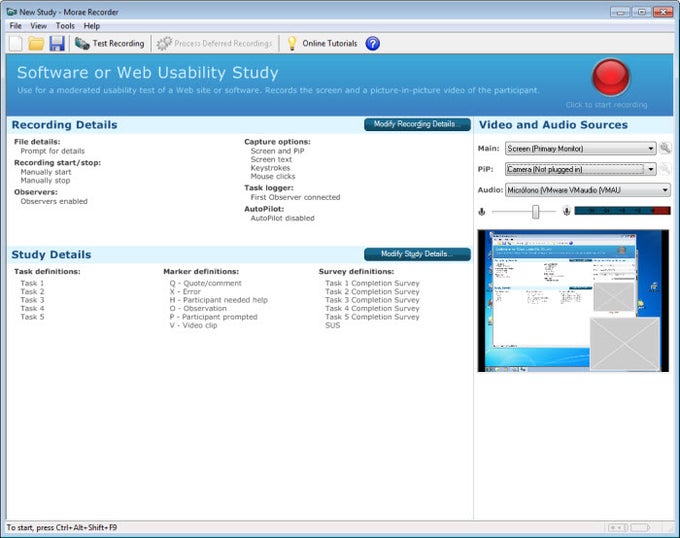This screenshot has width=680, height=538.
Task: Start recording with the big red button
Action: coord(611,78)
